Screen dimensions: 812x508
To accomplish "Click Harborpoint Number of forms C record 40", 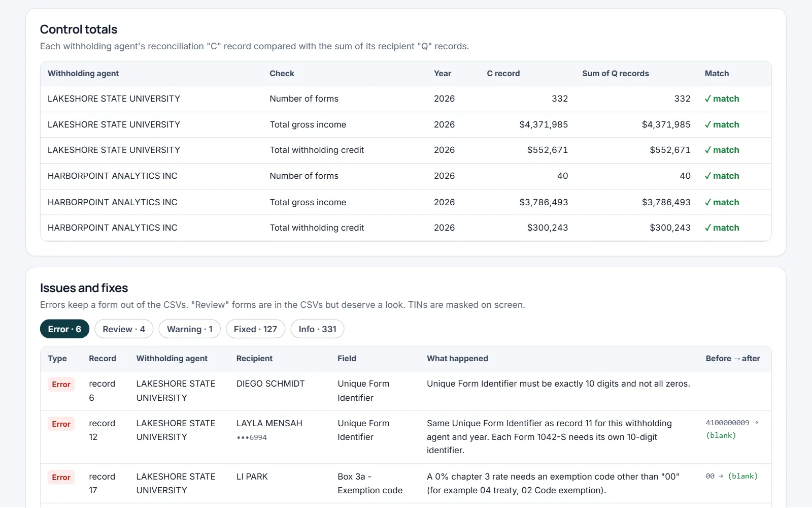I will pyautogui.click(x=562, y=176).
